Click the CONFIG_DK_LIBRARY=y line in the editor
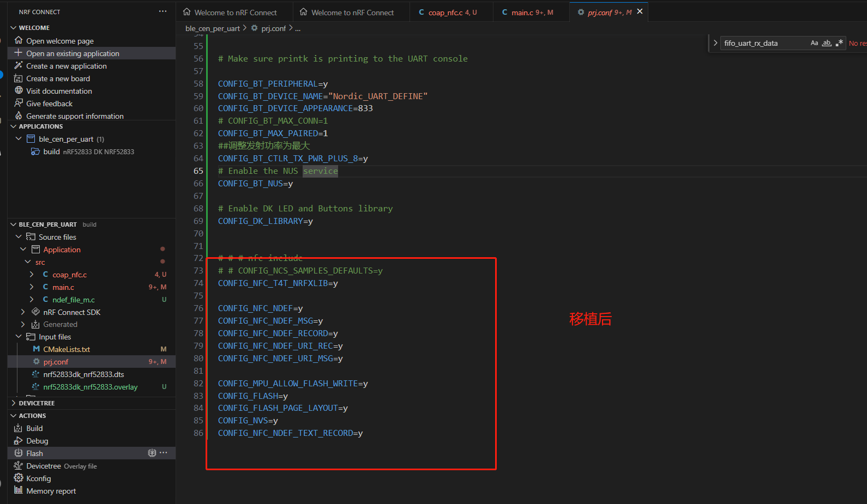The height and width of the screenshot is (504, 867). [x=266, y=221]
